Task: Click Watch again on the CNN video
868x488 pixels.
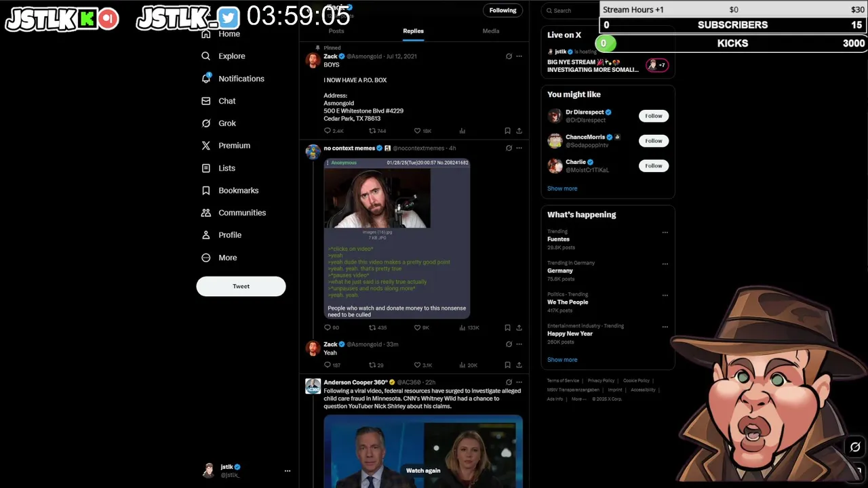Action: (423, 470)
